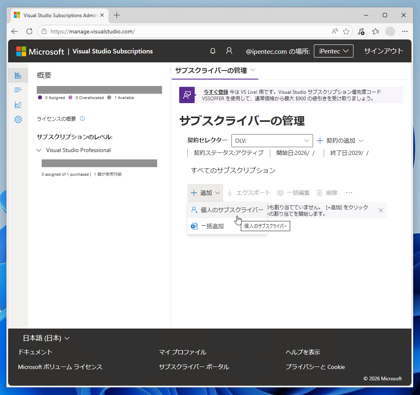
Task: Select 個人のサブスクライバー menu item
Action: pos(227,210)
